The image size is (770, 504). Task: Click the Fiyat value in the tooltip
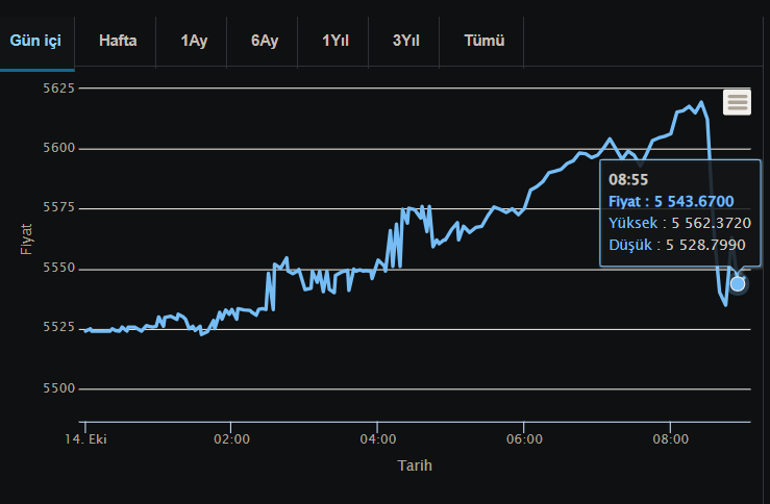coord(694,202)
